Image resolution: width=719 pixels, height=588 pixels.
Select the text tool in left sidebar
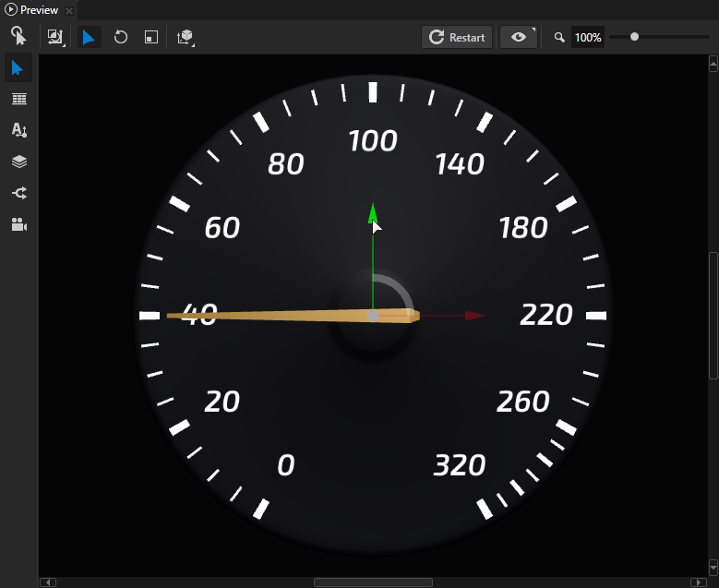(18, 130)
